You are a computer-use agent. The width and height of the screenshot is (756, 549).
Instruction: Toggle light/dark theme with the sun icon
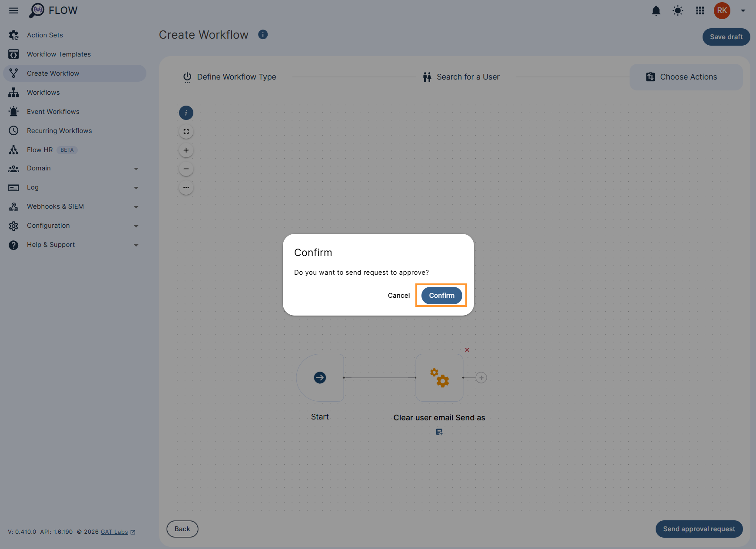[677, 10]
